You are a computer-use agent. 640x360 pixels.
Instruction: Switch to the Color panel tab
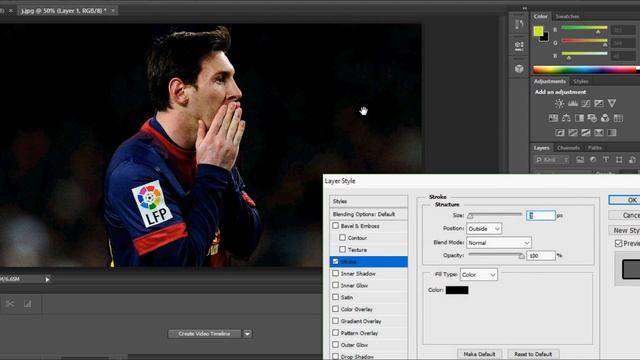pyautogui.click(x=540, y=16)
